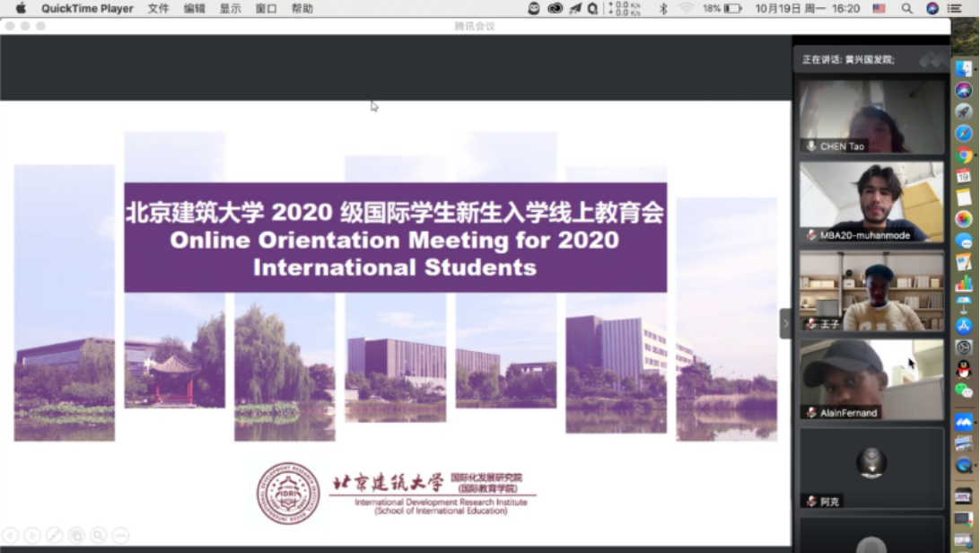Screen dimensions: 980x553
Task: Open WeChat from the Dock
Action: 964,391
